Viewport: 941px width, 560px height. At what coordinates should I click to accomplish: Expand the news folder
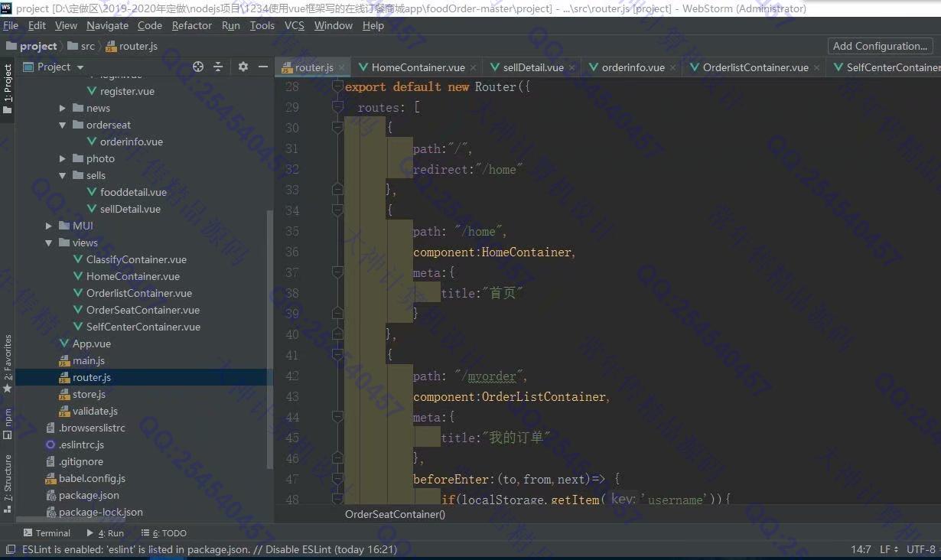[x=63, y=108]
